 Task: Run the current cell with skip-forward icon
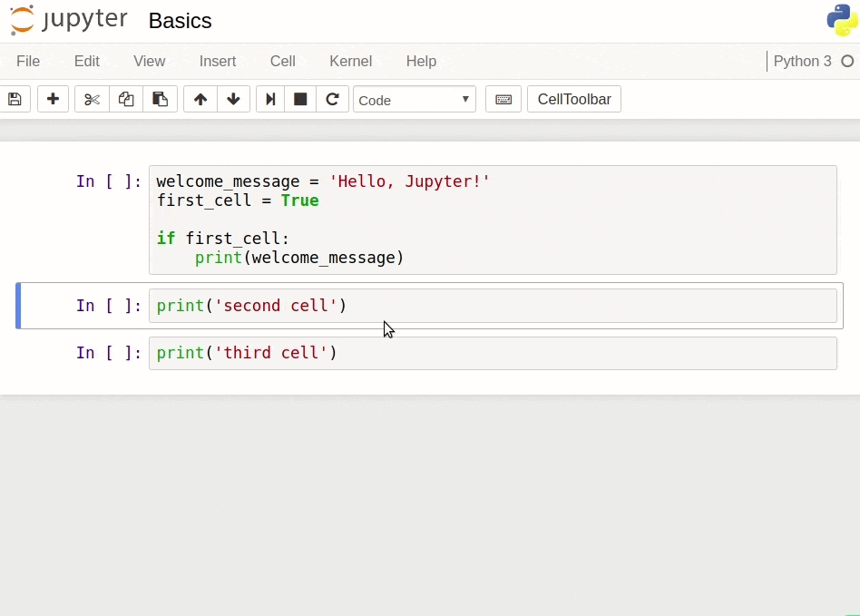point(269,100)
